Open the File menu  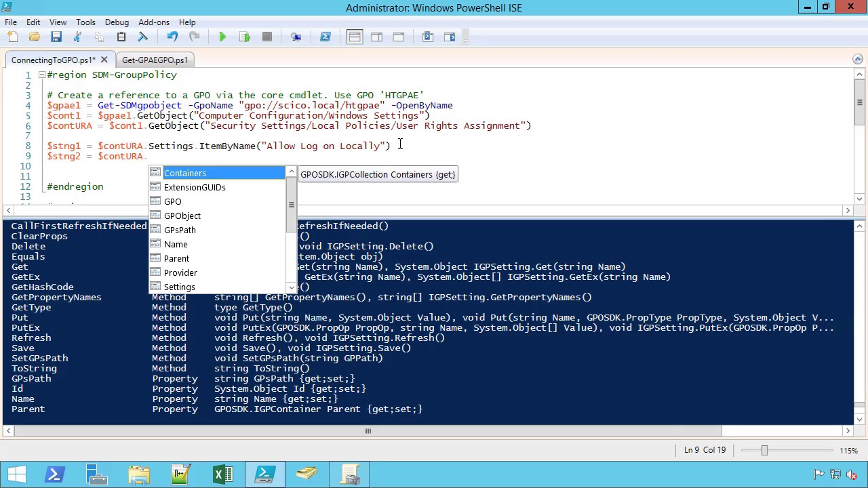click(11, 22)
